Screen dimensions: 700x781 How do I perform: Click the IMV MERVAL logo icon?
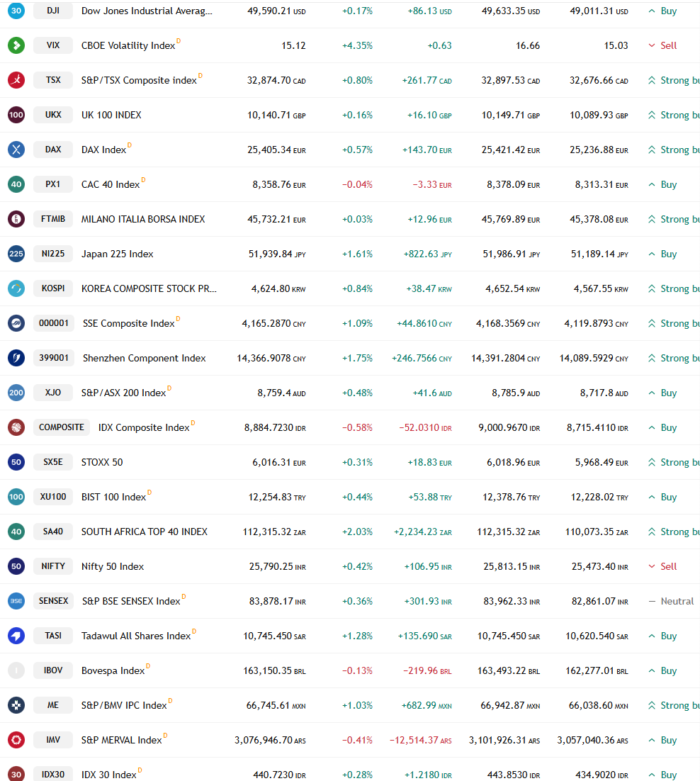pos(16,740)
